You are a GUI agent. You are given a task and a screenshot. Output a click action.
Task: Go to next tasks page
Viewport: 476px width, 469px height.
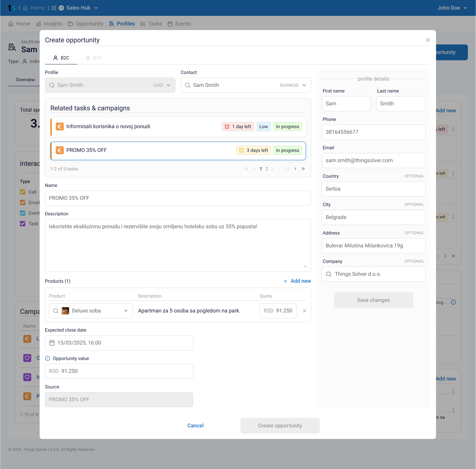tap(295, 169)
